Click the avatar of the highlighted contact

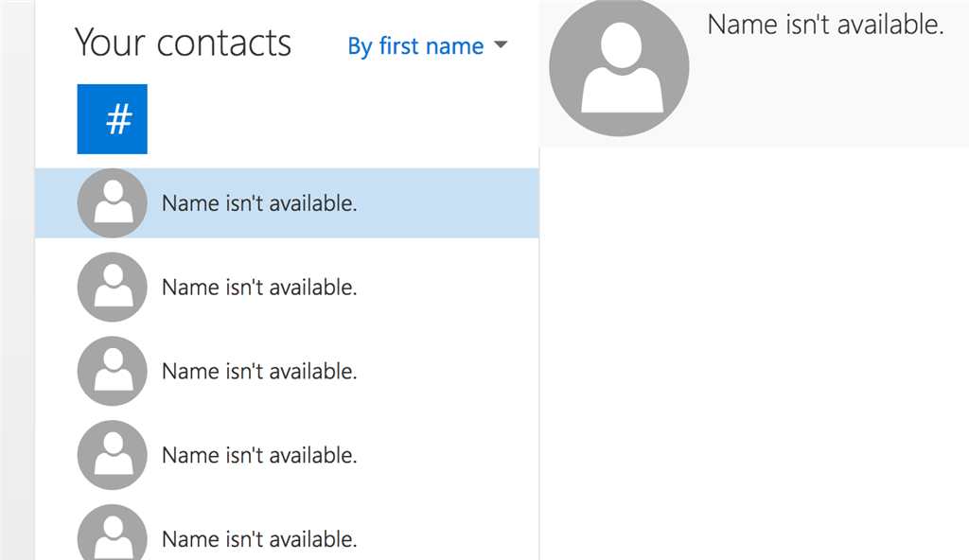[x=112, y=202]
